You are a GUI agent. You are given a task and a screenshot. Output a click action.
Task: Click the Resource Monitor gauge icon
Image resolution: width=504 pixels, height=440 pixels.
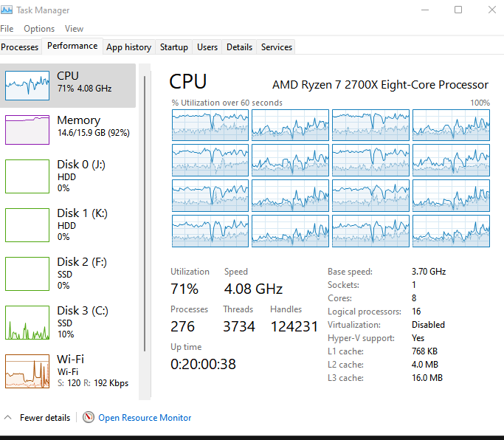pos(89,418)
